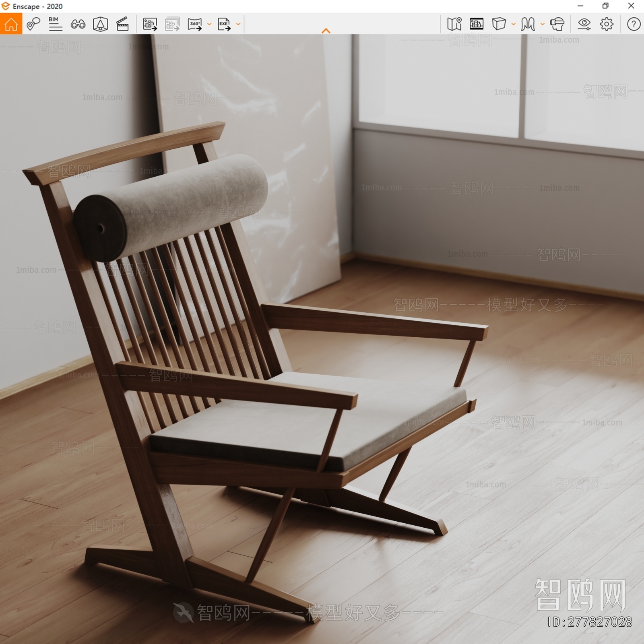Click the Enscape logo in the title bar
Viewport: 644px width, 644px height.
point(6,6)
